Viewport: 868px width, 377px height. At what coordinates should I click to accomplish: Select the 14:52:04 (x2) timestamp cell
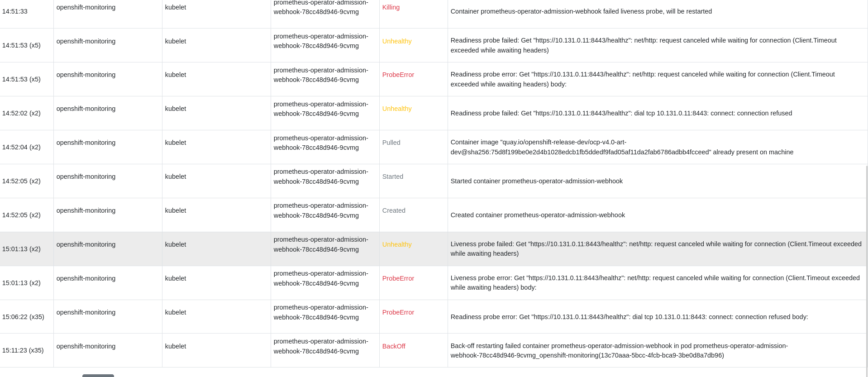point(21,147)
